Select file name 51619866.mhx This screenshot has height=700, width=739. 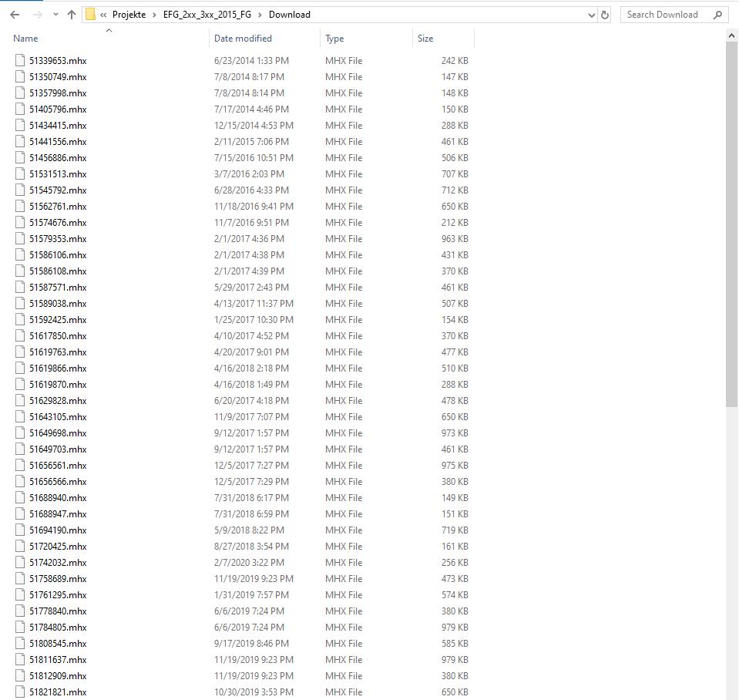pos(58,369)
